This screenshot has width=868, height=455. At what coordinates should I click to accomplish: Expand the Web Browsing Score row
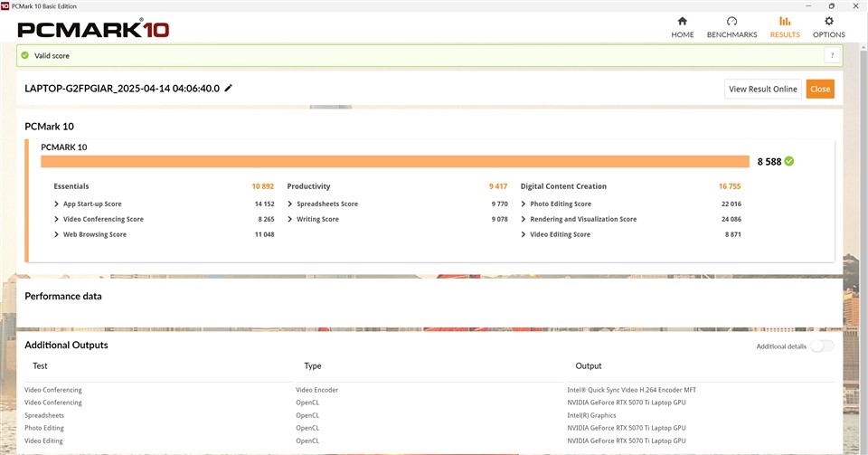[57, 235]
